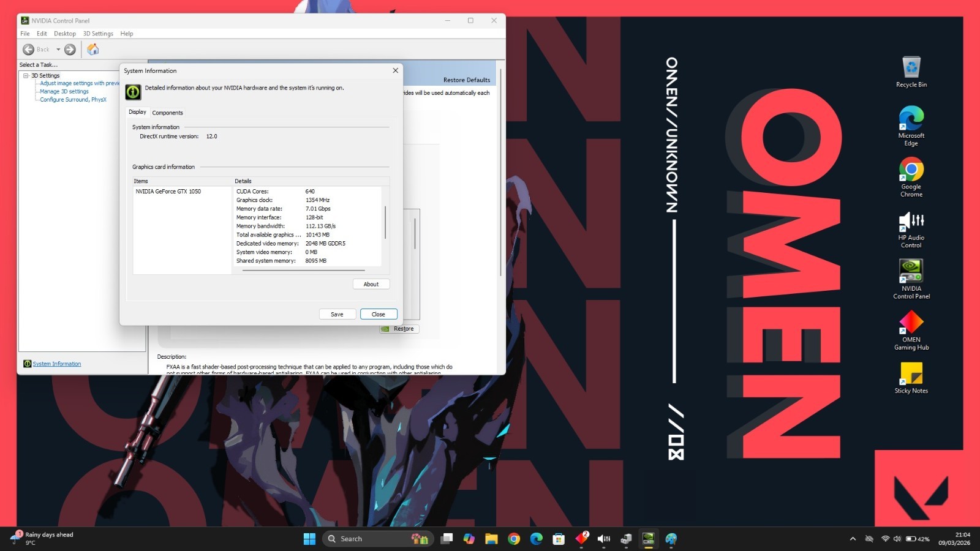Screen dimensions: 980x551
Task: Click the Details column header
Action: (x=311, y=181)
